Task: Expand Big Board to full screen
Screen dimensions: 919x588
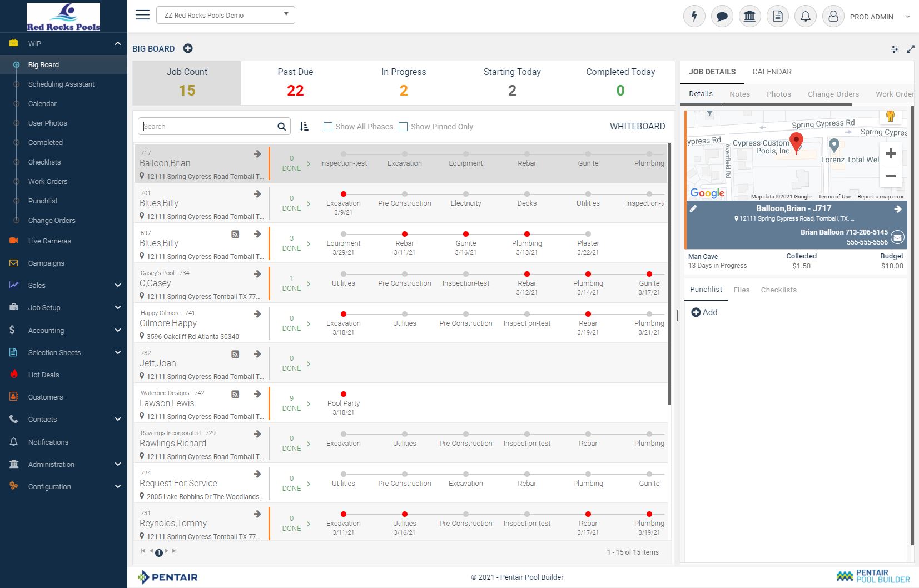Action: tap(910, 49)
